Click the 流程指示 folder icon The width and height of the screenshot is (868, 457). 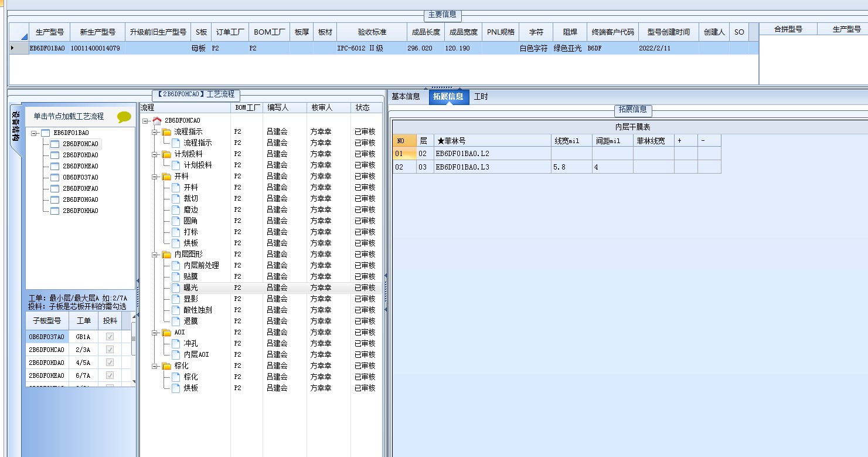tap(166, 131)
